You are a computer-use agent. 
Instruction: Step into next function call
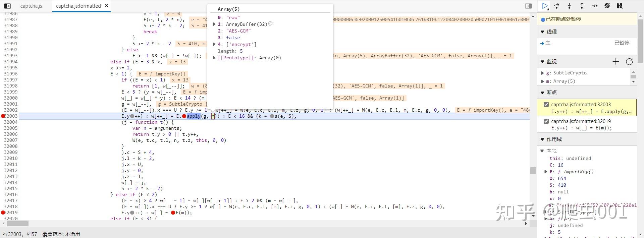569,6
